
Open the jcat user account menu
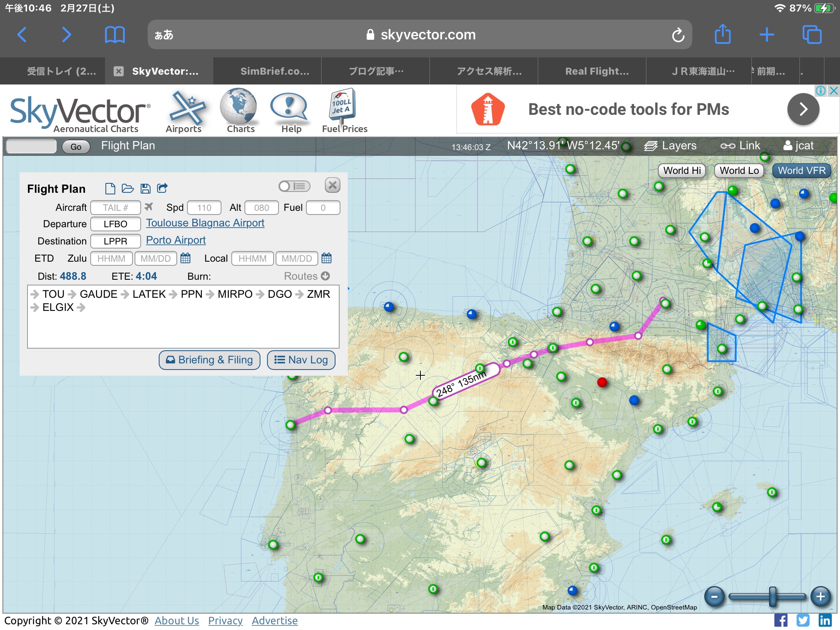click(x=798, y=146)
